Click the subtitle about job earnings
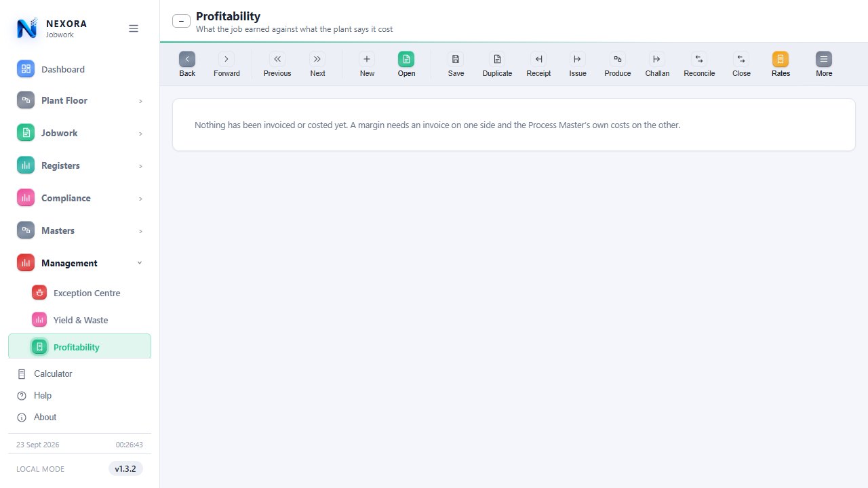868x488 pixels. [x=294, y=29]
